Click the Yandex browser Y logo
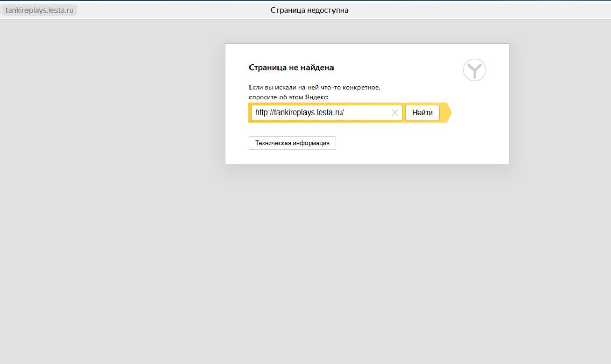The image size is (611, 364). (475, 70)
